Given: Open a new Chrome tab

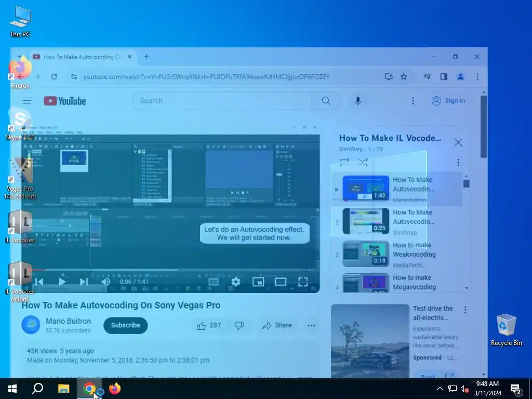Looking at the screenshot, I should [x=146, y=57].
